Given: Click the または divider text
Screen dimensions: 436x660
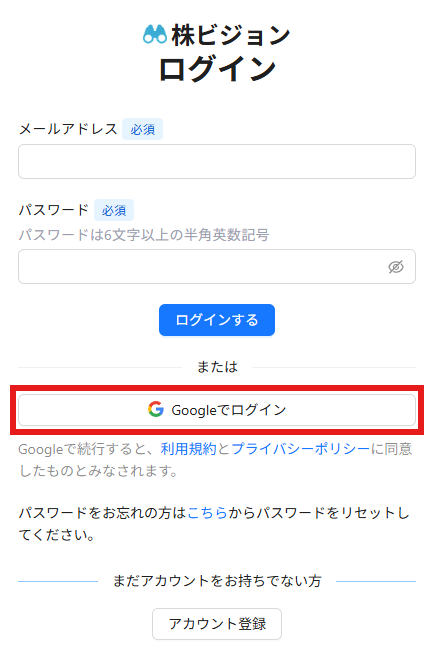Looking at the screenshot, I should (217, 367).
